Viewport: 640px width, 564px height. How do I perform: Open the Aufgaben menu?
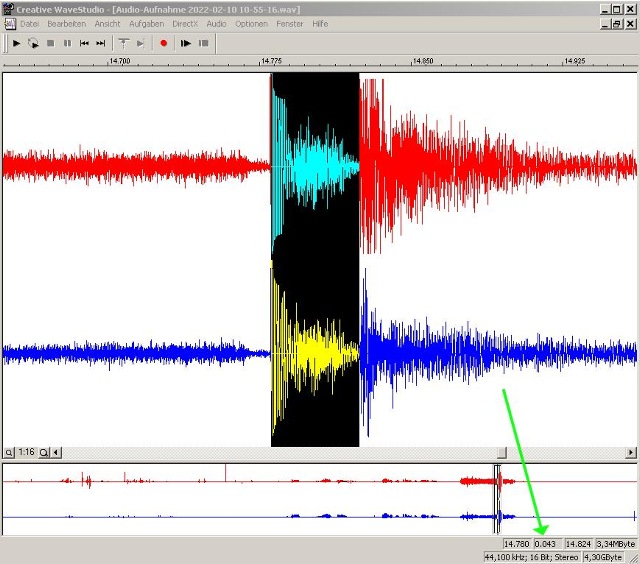click(147, 24)
